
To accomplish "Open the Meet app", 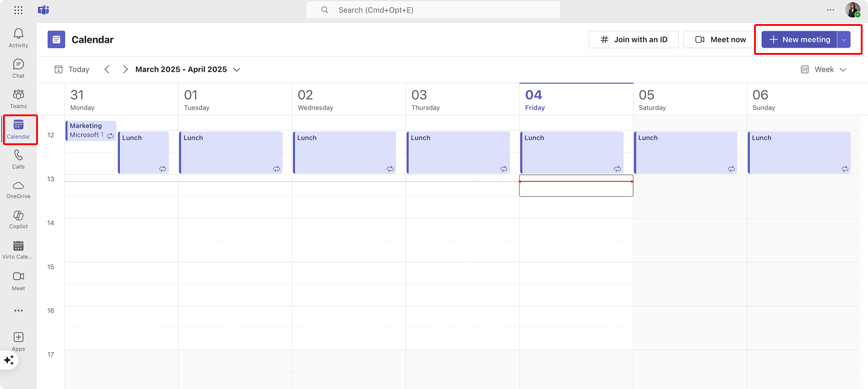I will 18,281.
